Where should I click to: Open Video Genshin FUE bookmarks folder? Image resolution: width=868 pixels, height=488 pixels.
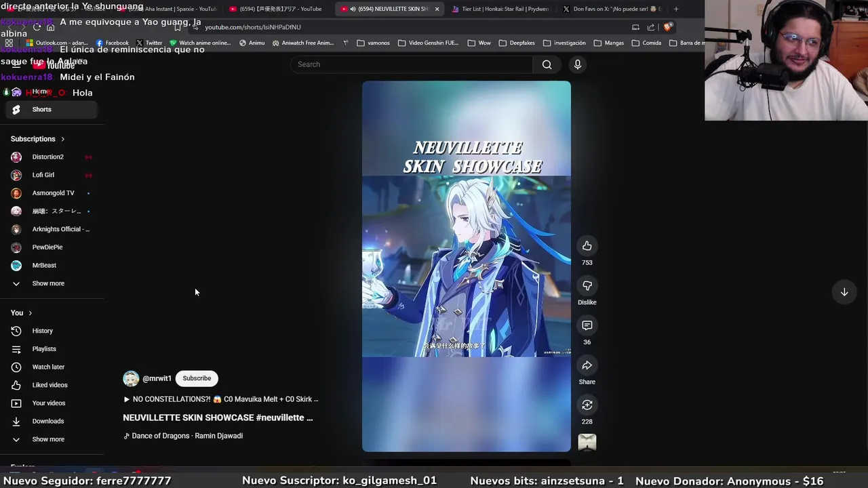pos(428,43)
